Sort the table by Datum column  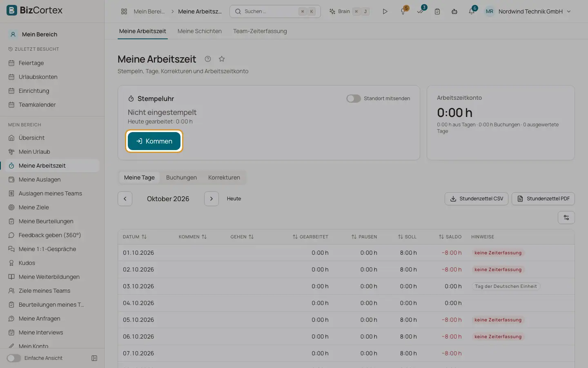(135, 237)
